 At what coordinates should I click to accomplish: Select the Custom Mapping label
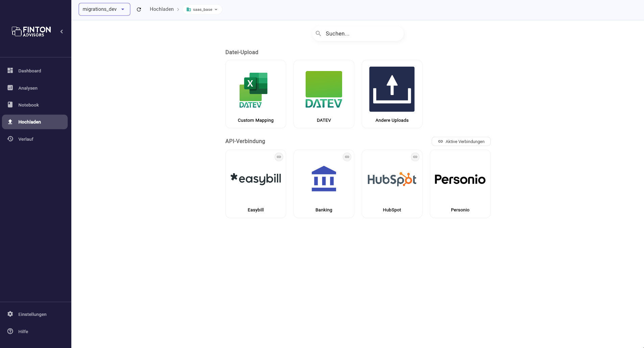256,120
